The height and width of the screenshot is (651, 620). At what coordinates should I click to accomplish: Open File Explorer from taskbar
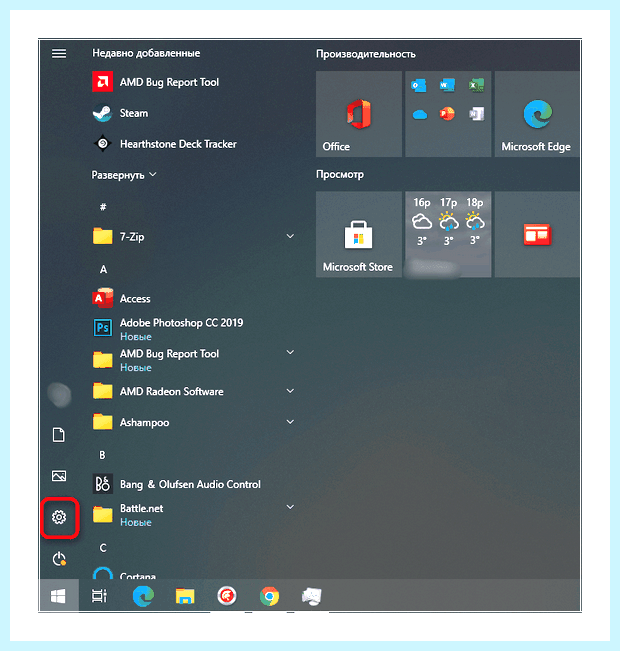coord(185,596)
